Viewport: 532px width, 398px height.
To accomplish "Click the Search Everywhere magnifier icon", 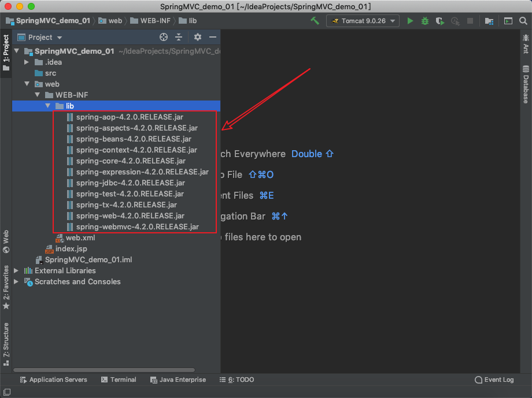I will point(523,21).
